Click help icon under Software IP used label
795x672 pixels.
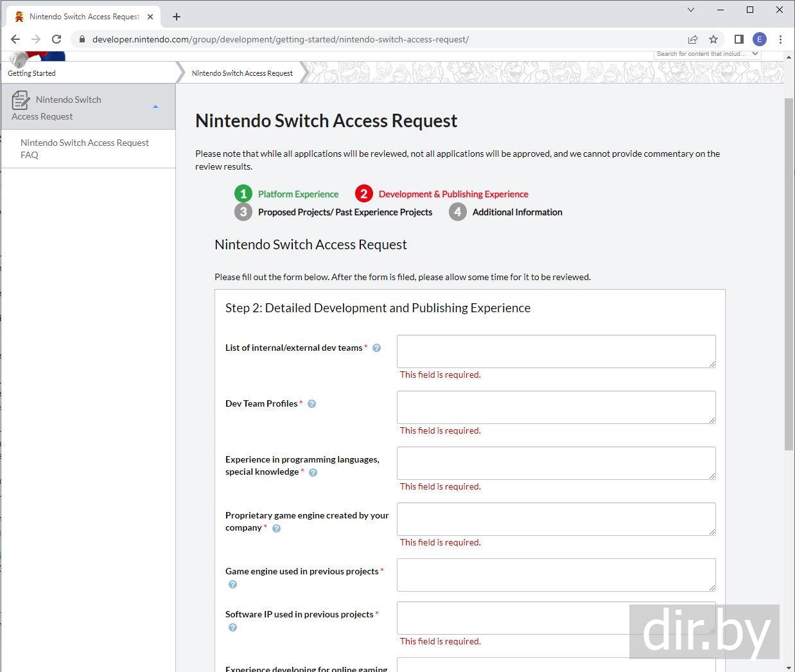(233, 628)
